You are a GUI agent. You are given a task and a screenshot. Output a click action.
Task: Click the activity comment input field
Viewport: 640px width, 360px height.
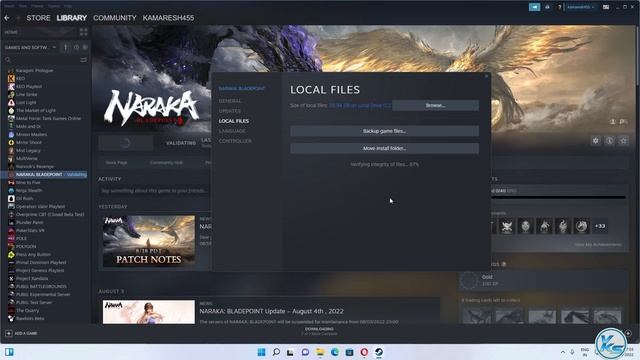coord(154,191)
